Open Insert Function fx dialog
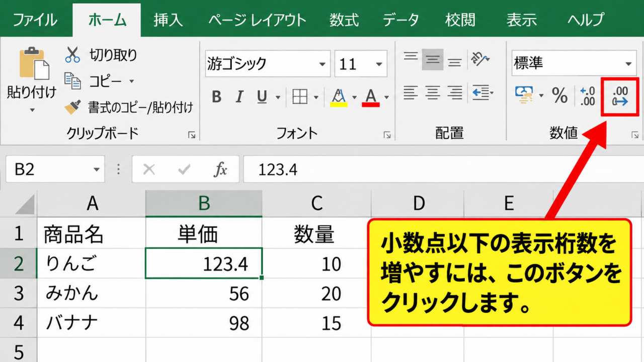Screen dimensions: 644x362 (220, 169)
